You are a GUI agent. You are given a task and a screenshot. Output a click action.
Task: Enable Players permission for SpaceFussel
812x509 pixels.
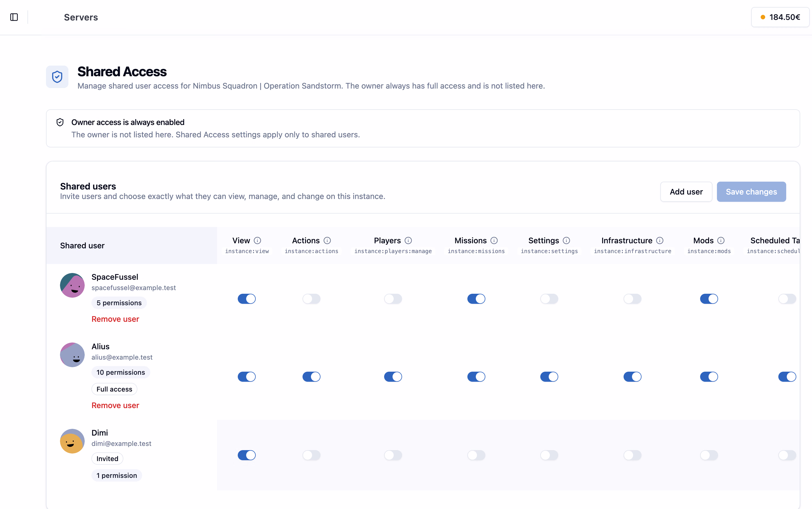(x=393, y=299)
